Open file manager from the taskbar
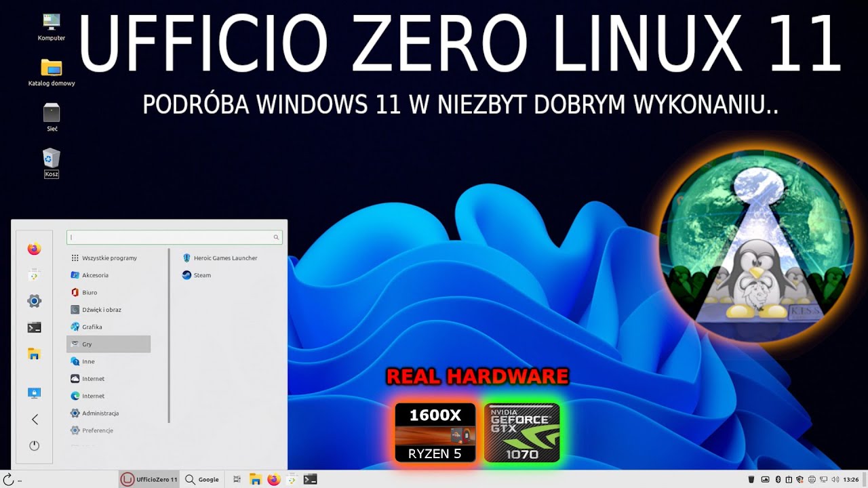Viewport: 868px width, 488px height. (255, 479)
